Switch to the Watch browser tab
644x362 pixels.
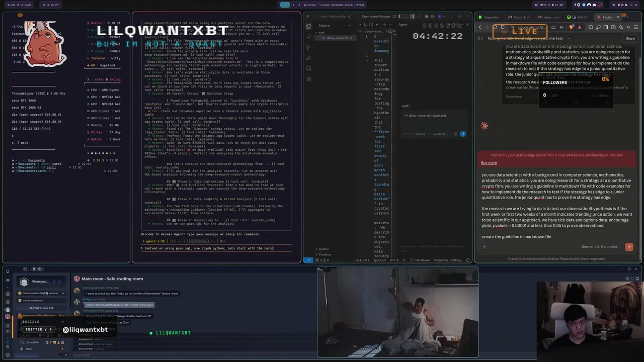click(x=578, y=17)
